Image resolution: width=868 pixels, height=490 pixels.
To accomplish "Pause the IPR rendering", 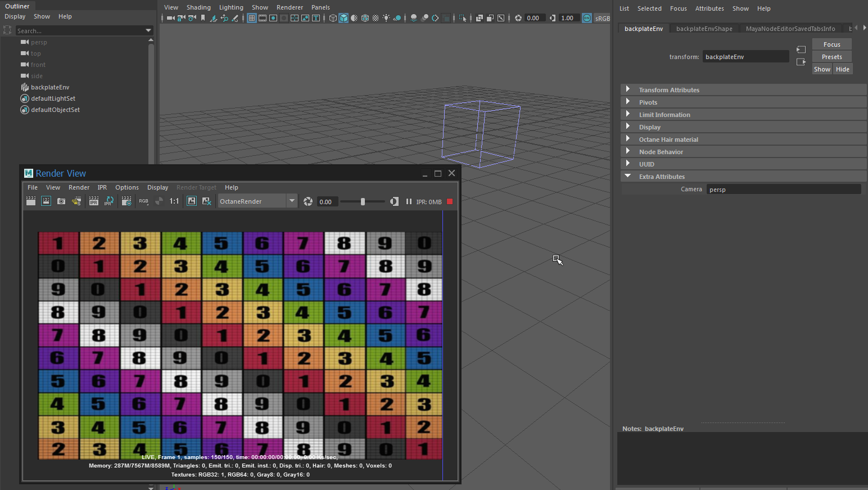I will 409,201.
